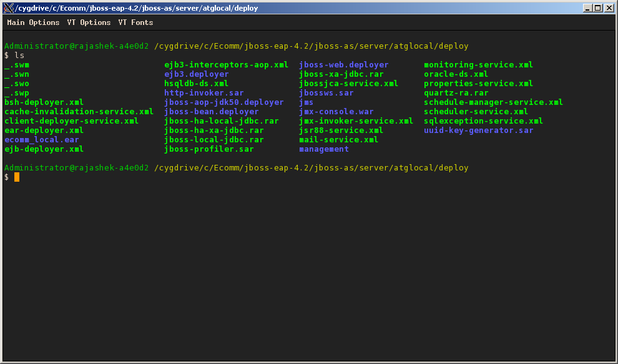Click jboss-local-jdbc.rar entry

[214, 140]
